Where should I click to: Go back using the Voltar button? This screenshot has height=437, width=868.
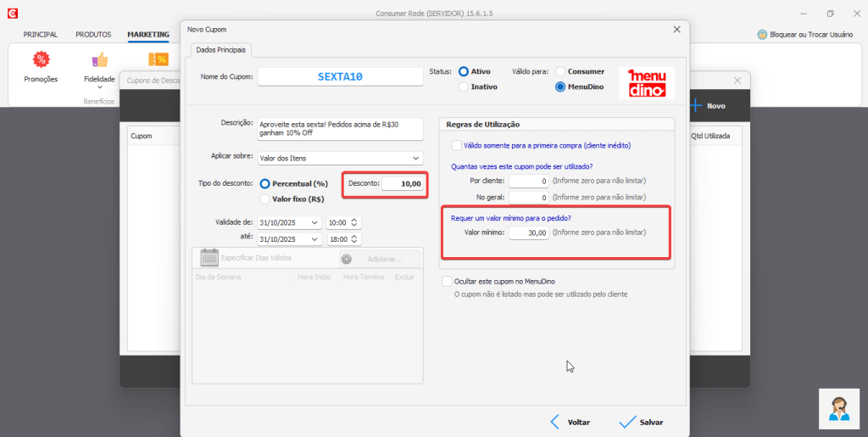570,422
